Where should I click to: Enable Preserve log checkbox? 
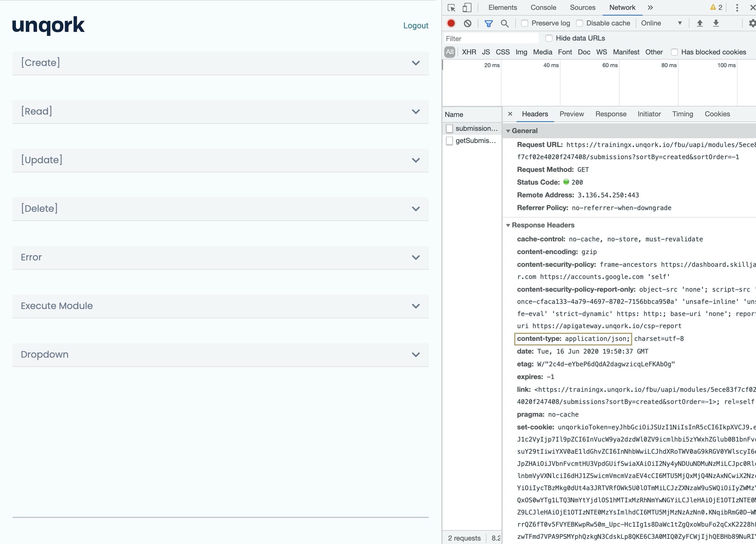click(525, 23)
